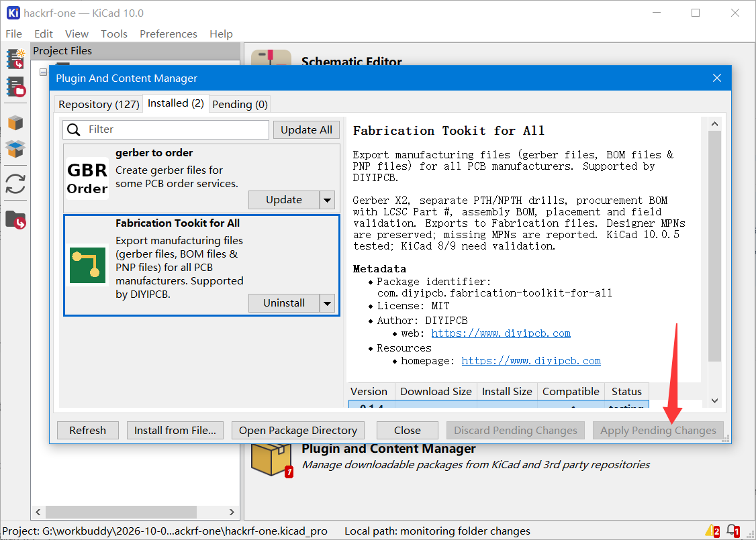Click the Open project folder icon

(15, 219)
